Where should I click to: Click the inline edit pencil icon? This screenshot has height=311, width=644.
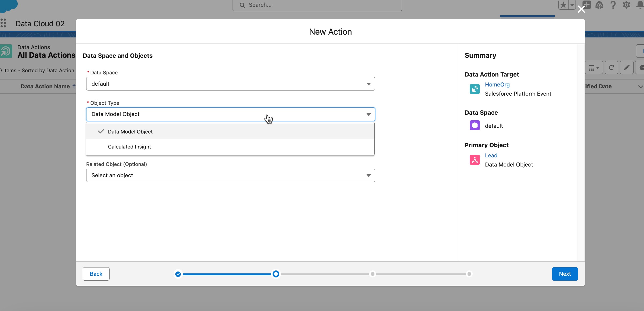point(627,68)
